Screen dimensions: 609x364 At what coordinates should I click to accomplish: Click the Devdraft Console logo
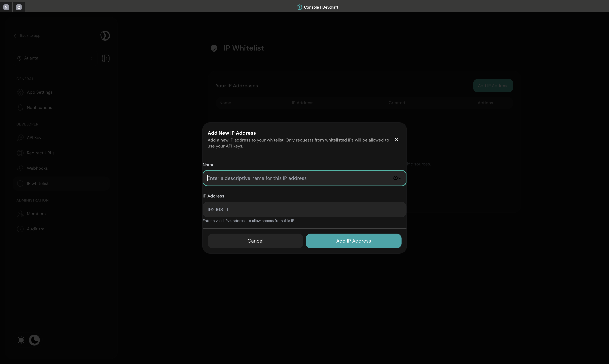[x=299, y=7]
